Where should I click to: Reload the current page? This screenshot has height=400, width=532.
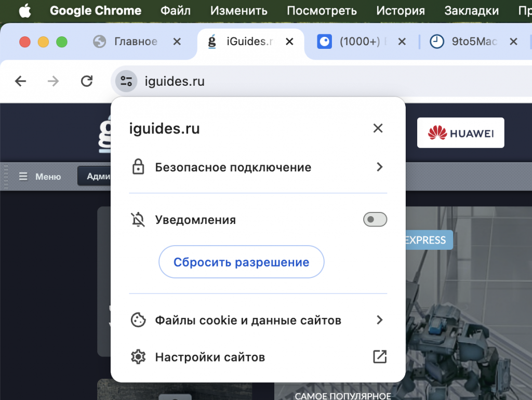coord(87,81)
